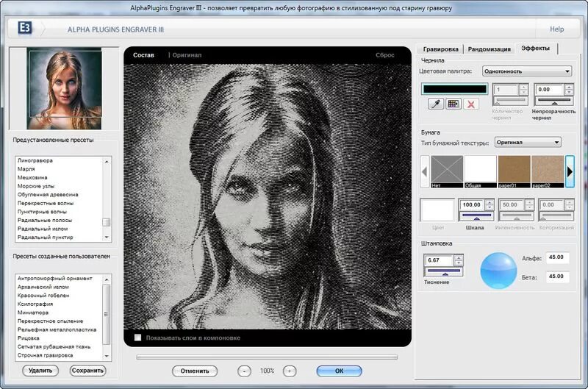Click the white paper color swatch
The image size is (588, 389).
point(437,210)
